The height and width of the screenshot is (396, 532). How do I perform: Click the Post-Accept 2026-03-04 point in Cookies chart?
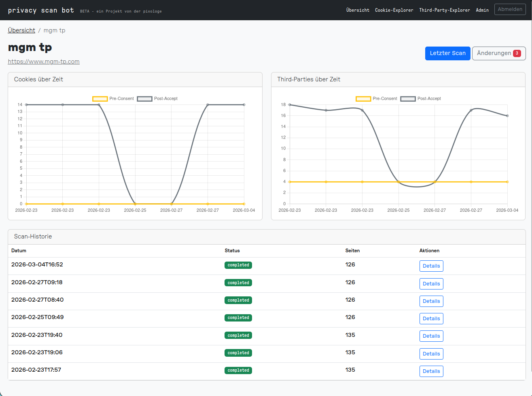click(x=244, y=105)
